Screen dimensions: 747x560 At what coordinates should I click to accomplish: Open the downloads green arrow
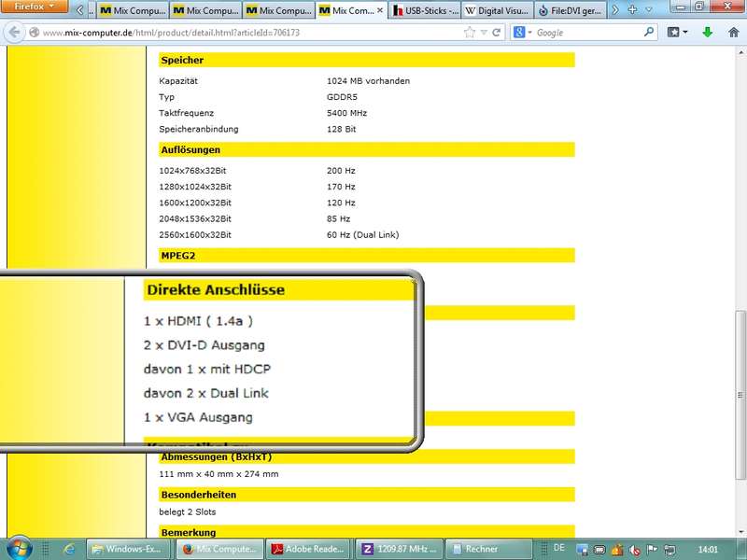tap(707, 33)
